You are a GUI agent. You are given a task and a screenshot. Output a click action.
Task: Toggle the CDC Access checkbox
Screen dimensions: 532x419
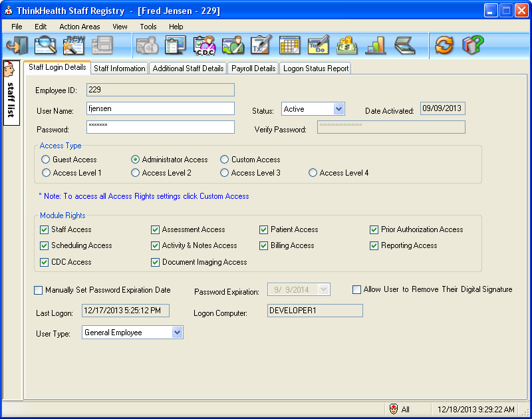[x=44, y=262]
